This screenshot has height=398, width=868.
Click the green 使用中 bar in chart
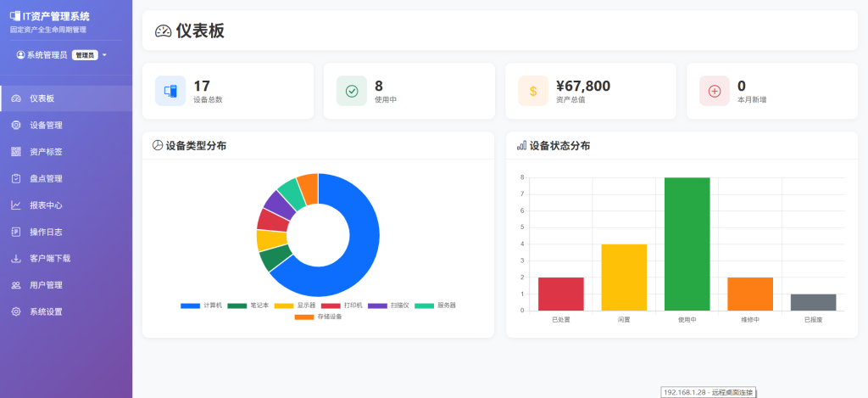pos(687,244)
